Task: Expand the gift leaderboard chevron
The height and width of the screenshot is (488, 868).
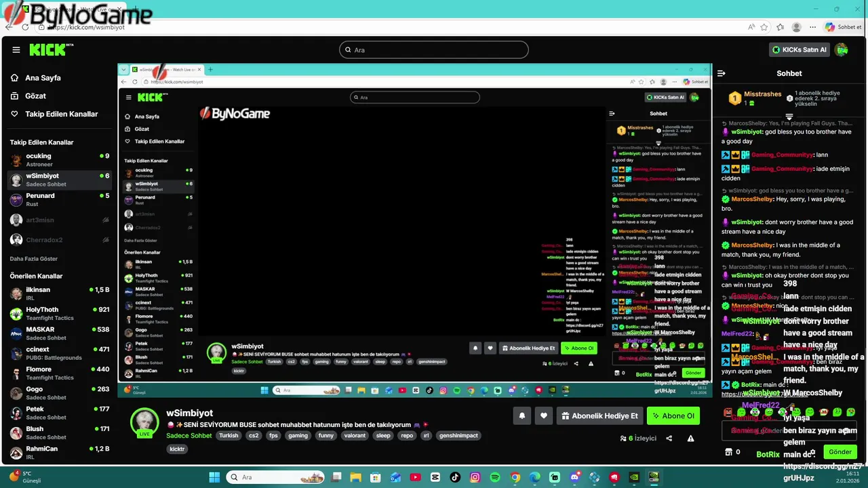Action: pos(789,117)
